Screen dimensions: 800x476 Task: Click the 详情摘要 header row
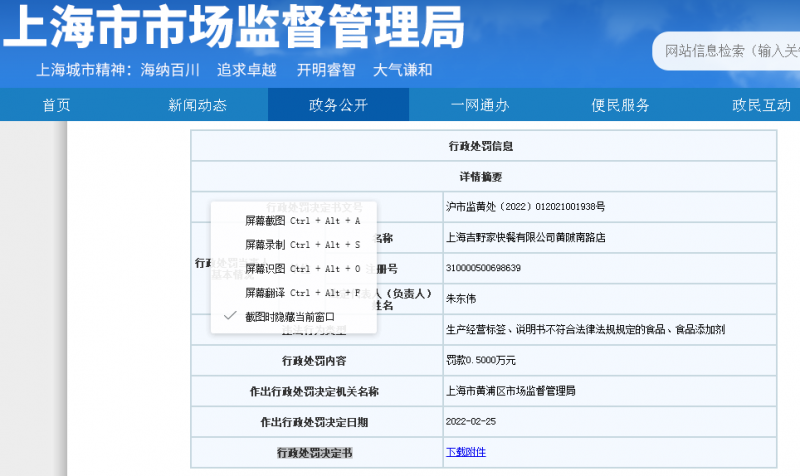[484, 177]
